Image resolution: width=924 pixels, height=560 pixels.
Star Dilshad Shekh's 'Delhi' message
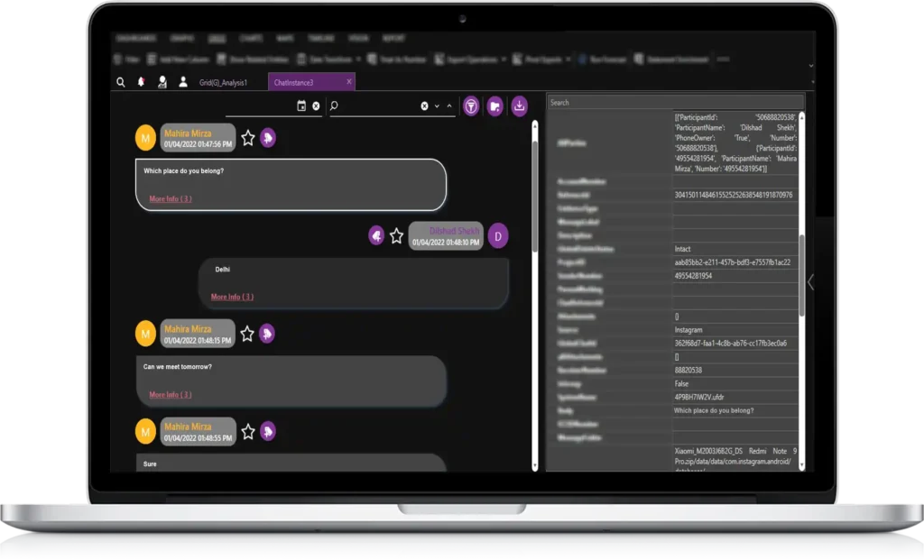coord(396,235)
